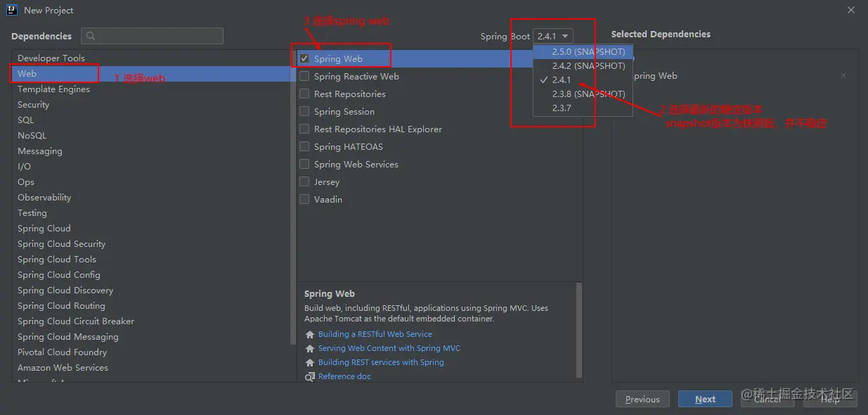Open the Spring Boot version dropdown

pyautogui.click(x=553, y=36)
